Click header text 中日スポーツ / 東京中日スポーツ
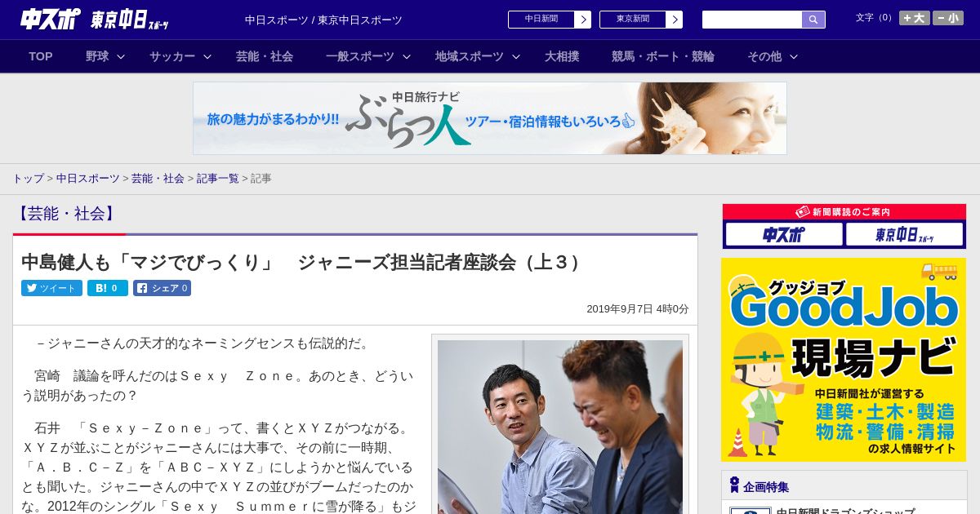The height and width of the screenshot is (514, 980). (323, 20)
